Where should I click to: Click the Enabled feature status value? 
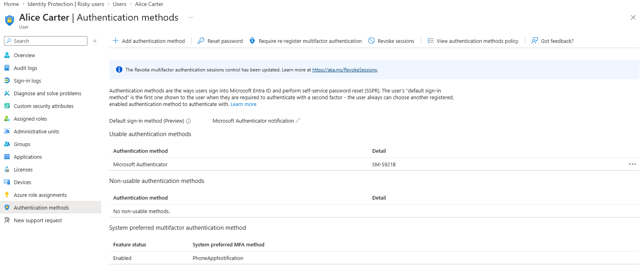[x=122, y=258]
